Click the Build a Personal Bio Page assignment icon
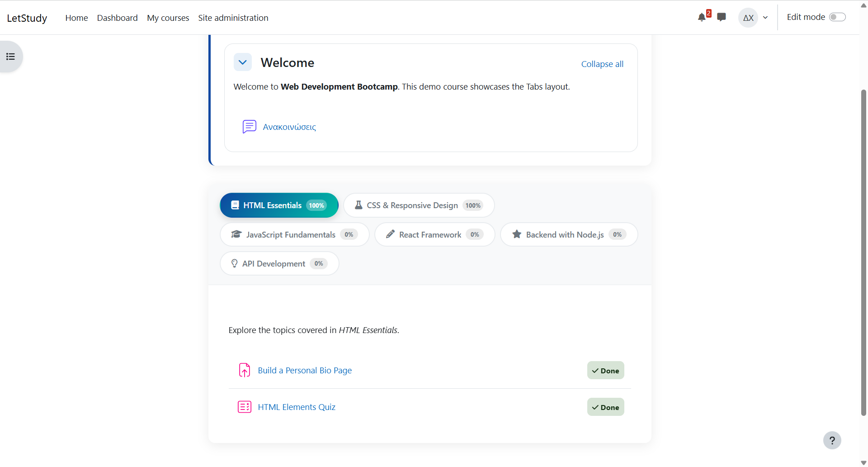 245,370
